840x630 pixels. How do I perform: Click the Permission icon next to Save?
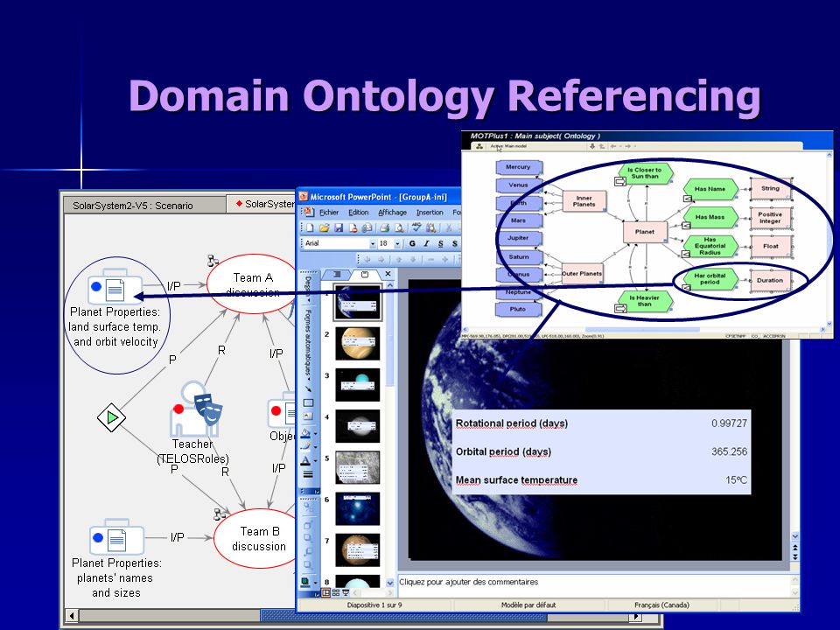tap(353, 227)
